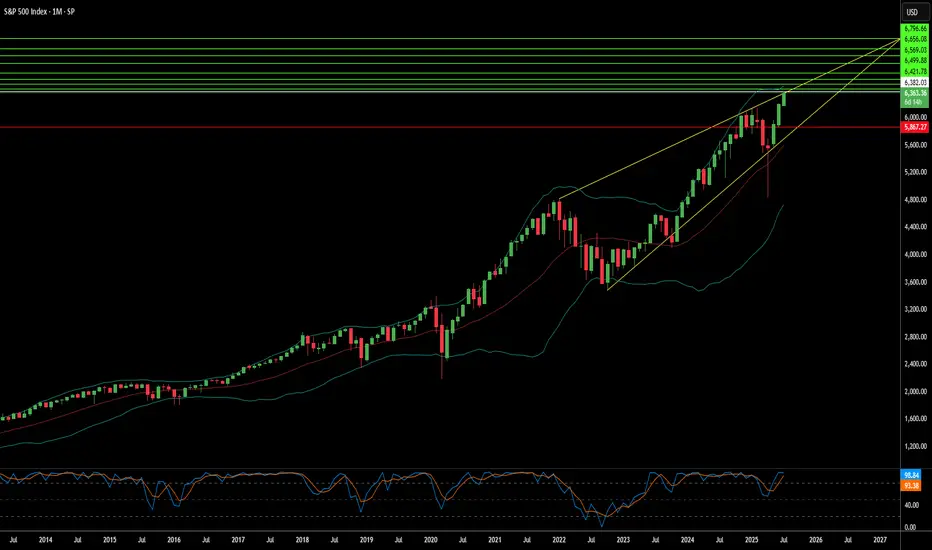This screenshot has height=550, width=932.
Task: Select the red horizontal support line
Action: 450,127
